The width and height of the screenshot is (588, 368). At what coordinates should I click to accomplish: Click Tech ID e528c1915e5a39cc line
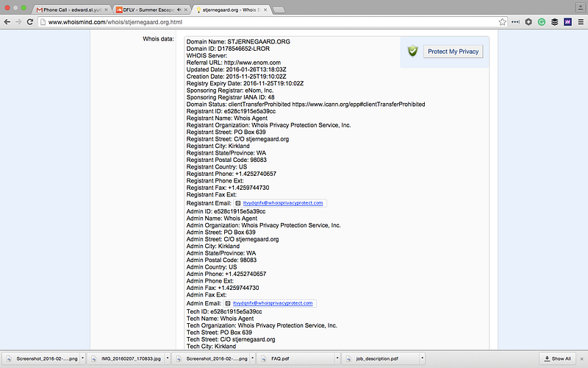tap(224, 311)
